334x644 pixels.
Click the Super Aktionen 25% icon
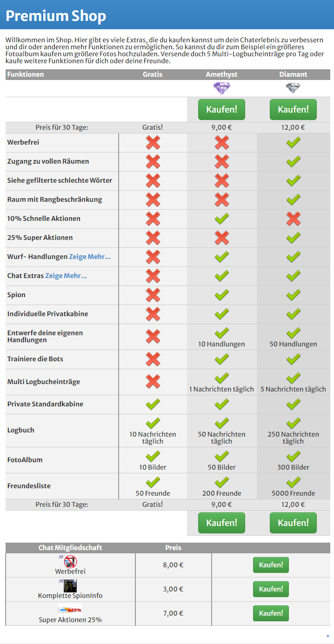coord(70,610)
